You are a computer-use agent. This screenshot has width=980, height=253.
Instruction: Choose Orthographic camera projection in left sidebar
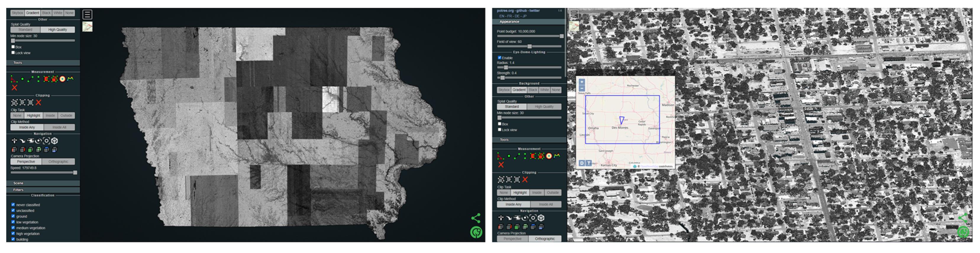pyautogui.click(x=58, y=161)
